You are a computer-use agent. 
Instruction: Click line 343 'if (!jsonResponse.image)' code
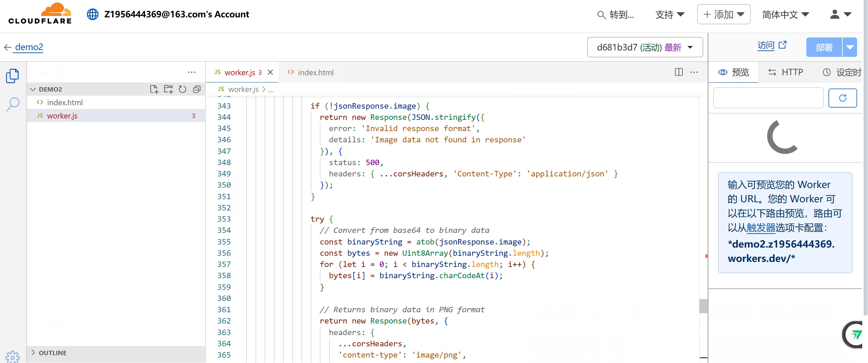[370, 106]
